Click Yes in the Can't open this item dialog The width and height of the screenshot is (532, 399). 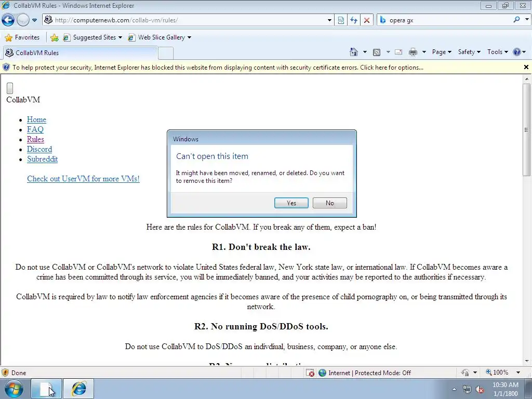coord(291,203)
